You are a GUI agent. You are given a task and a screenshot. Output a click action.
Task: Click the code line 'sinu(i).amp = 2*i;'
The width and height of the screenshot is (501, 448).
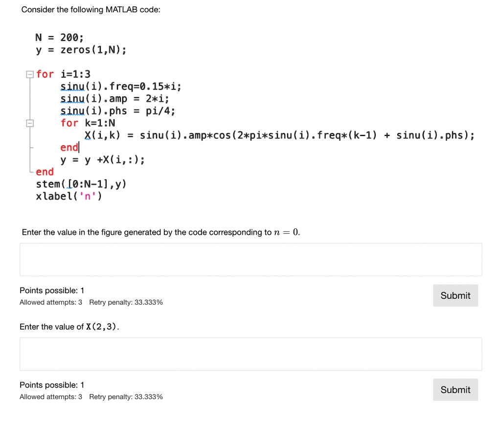[x=114, y=99]
